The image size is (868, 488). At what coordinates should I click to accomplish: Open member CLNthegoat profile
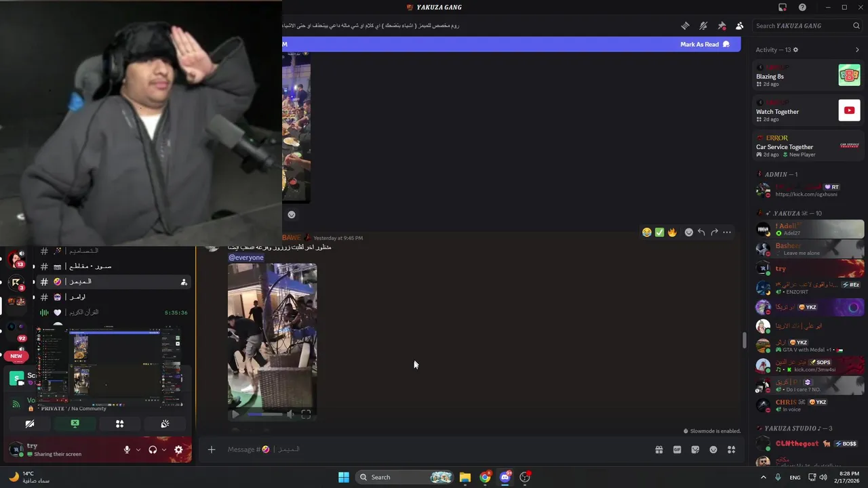(x=808, y=444)
